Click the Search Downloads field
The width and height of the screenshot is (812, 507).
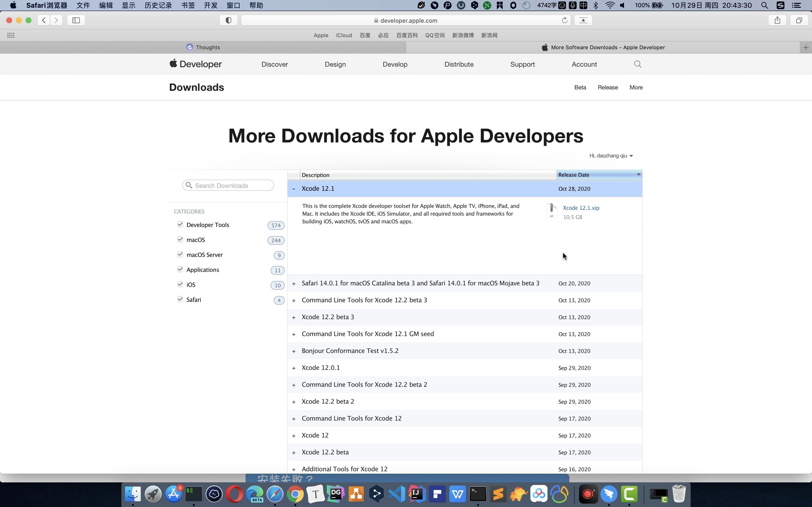(228, 185)
